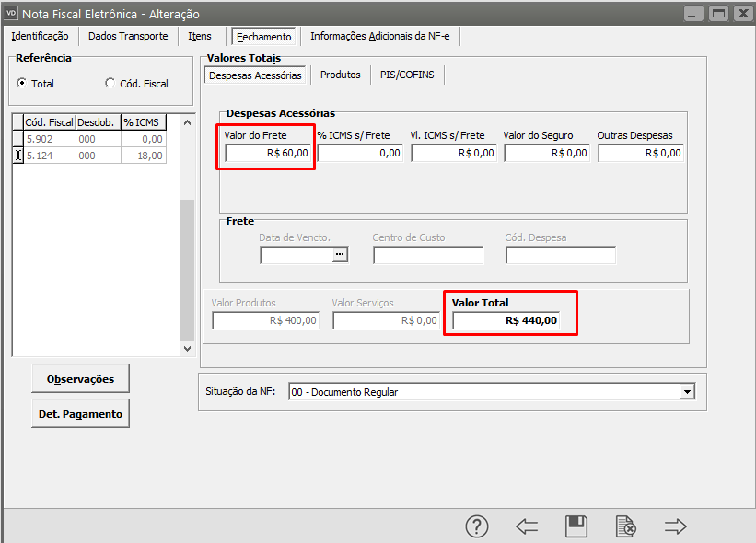The height and width of the screenshot is (543, 756).
Task: Click the cancel document icon
Action: [x=626, y=526]
